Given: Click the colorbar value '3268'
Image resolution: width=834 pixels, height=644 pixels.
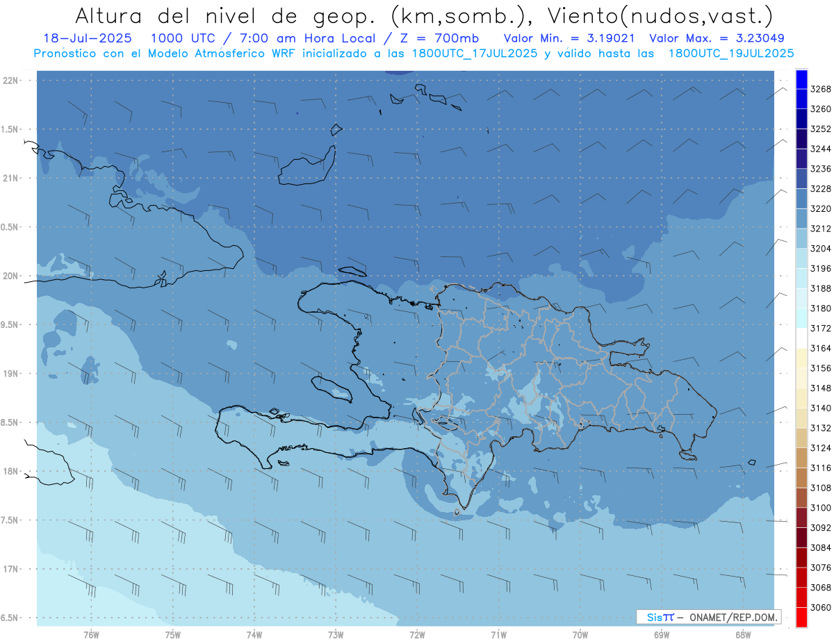Looking at the screenshot, I should tap(821, 89).
